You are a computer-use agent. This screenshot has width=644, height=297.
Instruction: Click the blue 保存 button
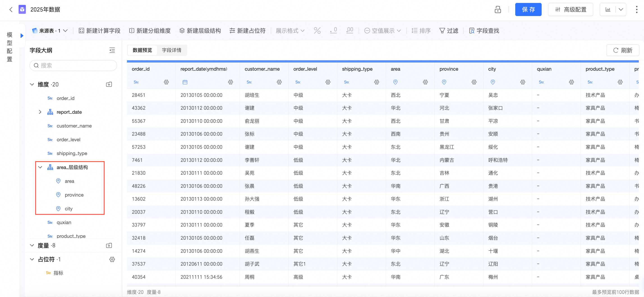[x=528, y=9]
